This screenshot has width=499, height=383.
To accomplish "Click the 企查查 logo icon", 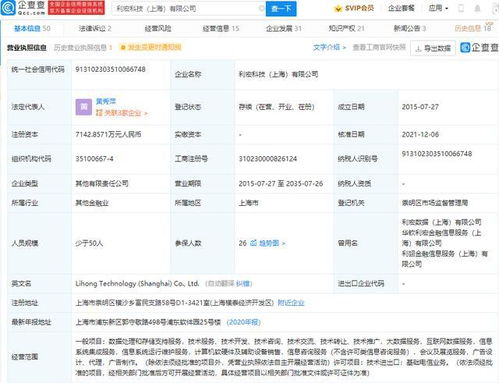I will click(x=8, y=8).
